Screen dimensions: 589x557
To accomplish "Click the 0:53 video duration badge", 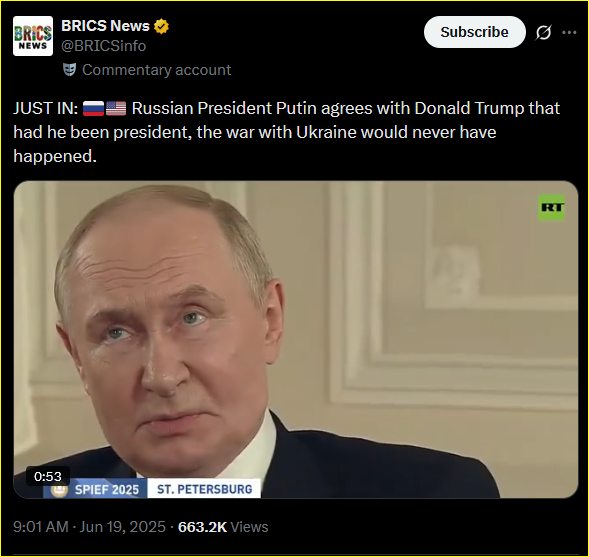I will [x=48, y=476].
